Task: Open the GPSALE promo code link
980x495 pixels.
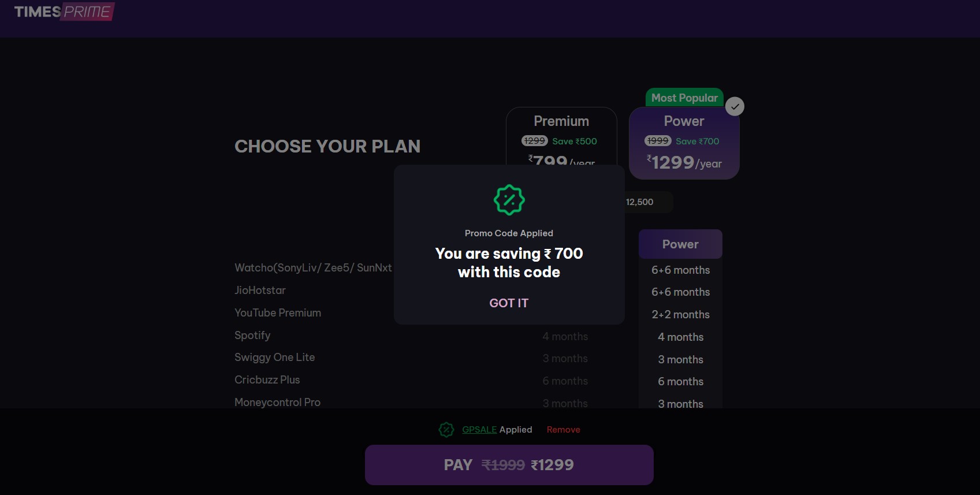Action: coord(479,430)
